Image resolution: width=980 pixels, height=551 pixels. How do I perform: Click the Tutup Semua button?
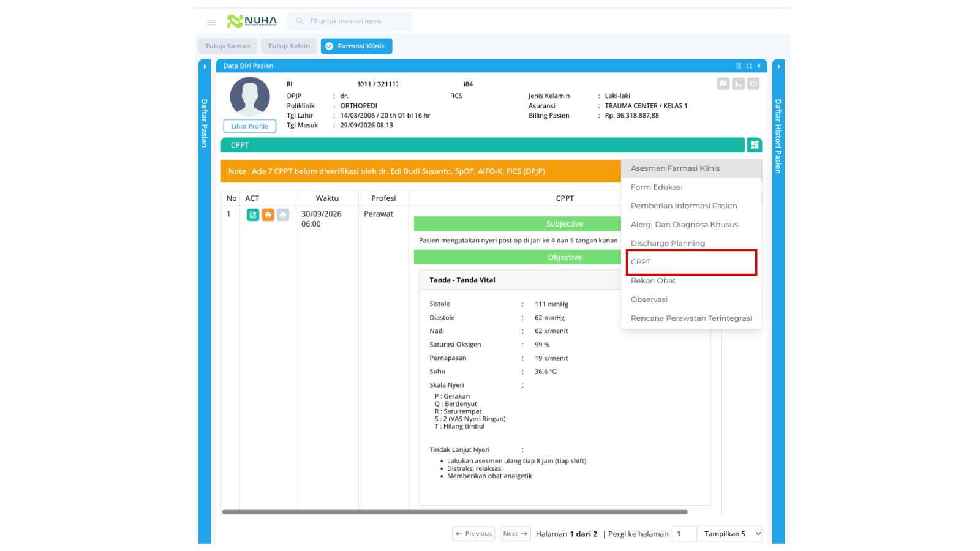pyautogui.click(x=228, y=46)
